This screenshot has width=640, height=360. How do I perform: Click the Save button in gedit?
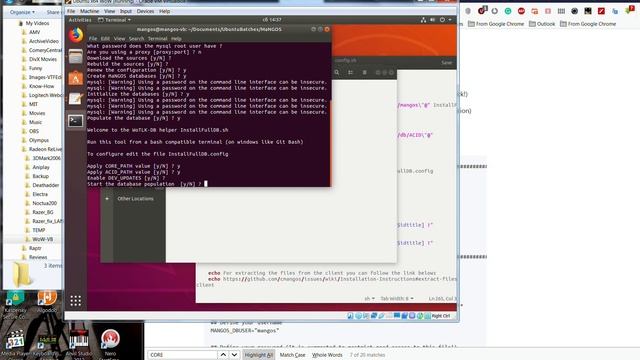tap(447, 62)
